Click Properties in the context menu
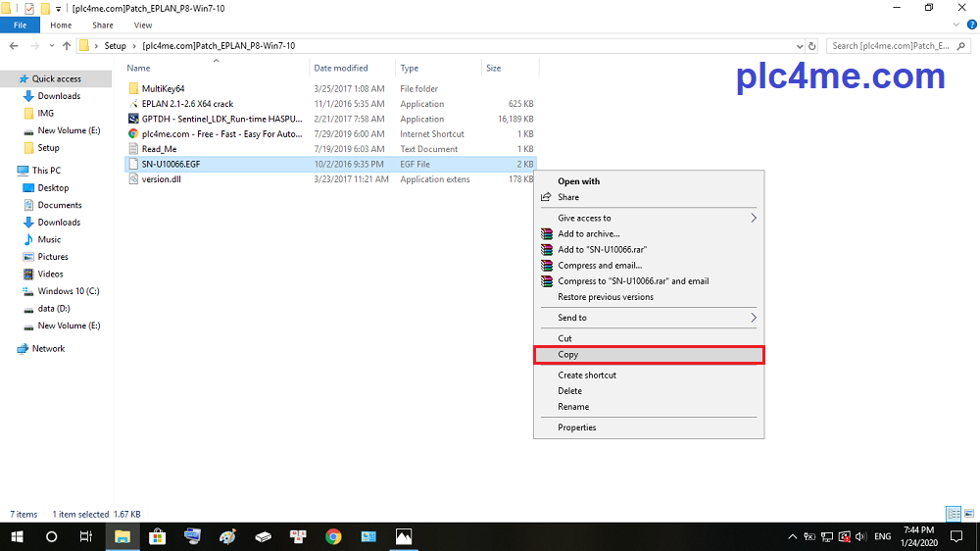The width and height of the screenshot is (980, 551). [576, 427]
